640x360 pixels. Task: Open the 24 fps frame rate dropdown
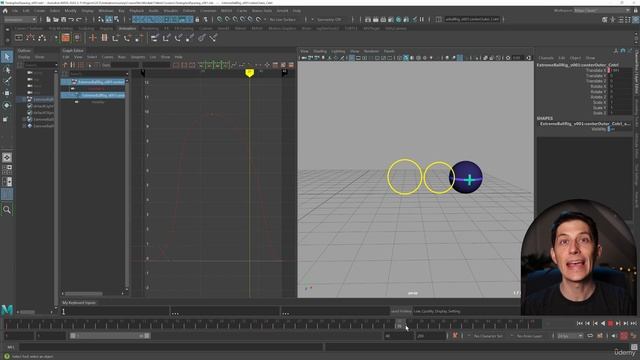[x=570, y=336]
